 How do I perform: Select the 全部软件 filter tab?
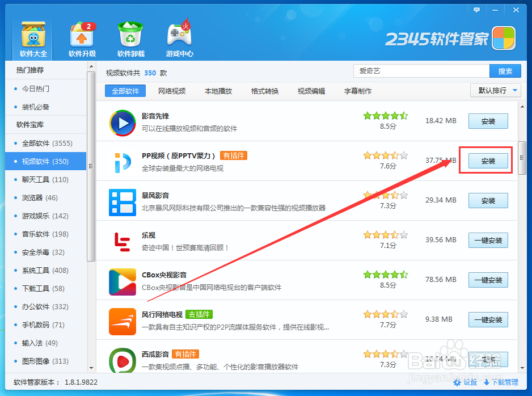pos(125,91)
